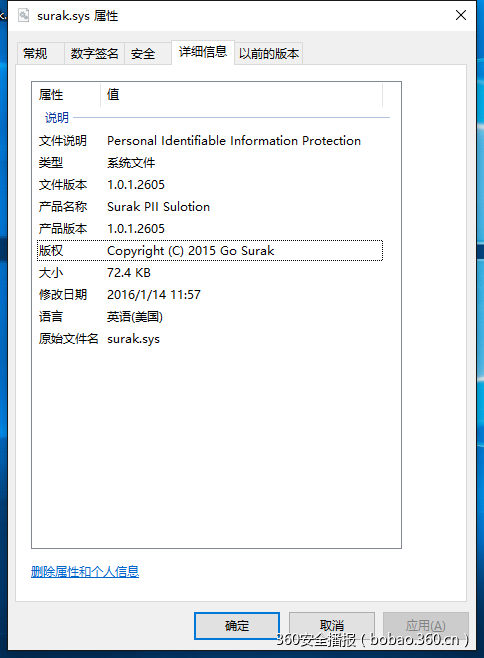Click the 系统文件 value
Image resolution: width=484 pixels, height=658 pixels.
point(131,163)
